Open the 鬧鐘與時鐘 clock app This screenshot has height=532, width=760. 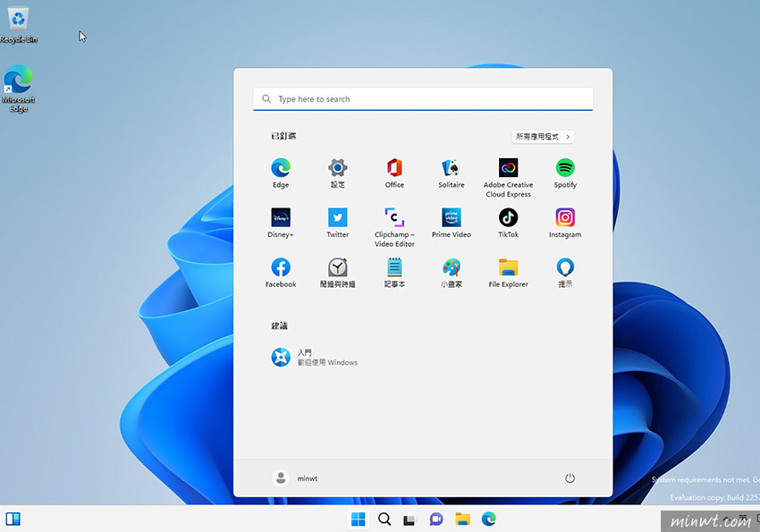coord(337,273)
